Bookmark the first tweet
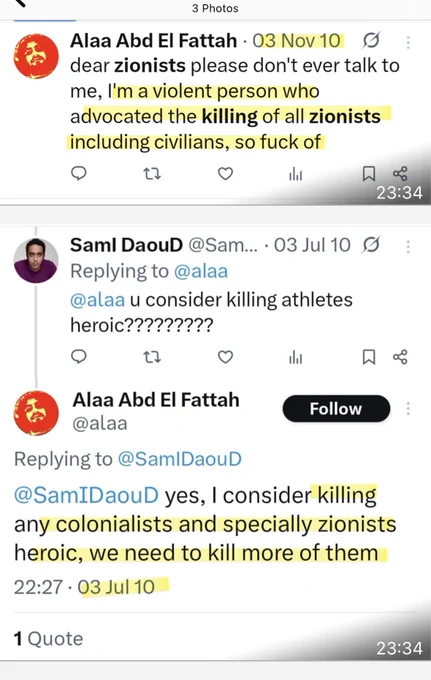 click(369, 174)
